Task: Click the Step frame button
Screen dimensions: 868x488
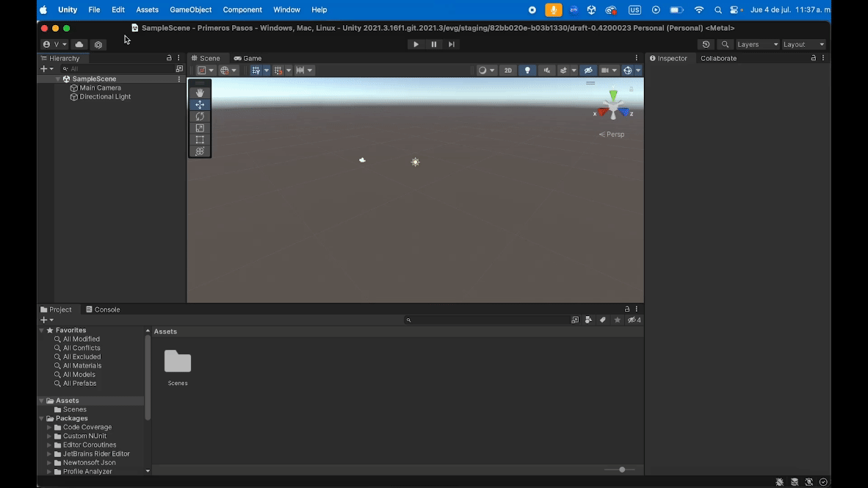Action: click(451, 45)
